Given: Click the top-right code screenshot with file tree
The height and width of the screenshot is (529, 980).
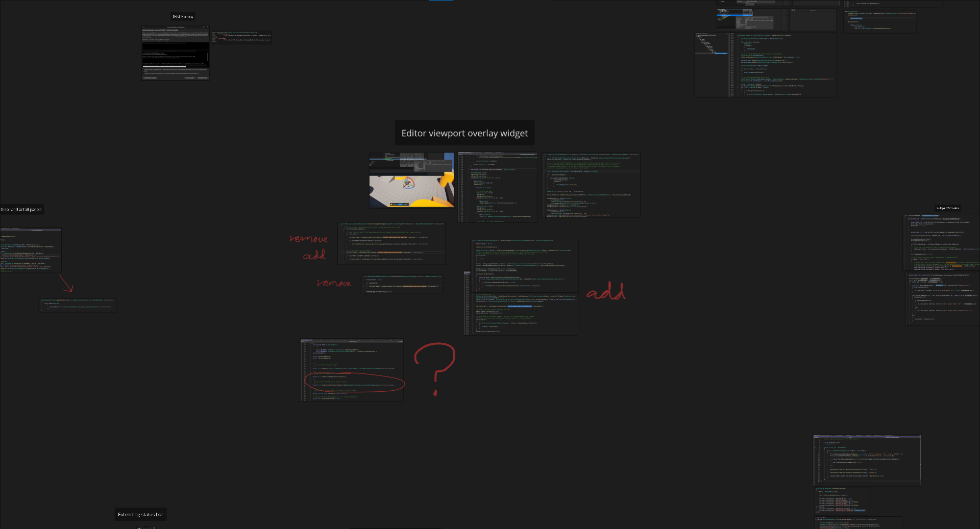Looking at the screenshot, I should point(765,65).
